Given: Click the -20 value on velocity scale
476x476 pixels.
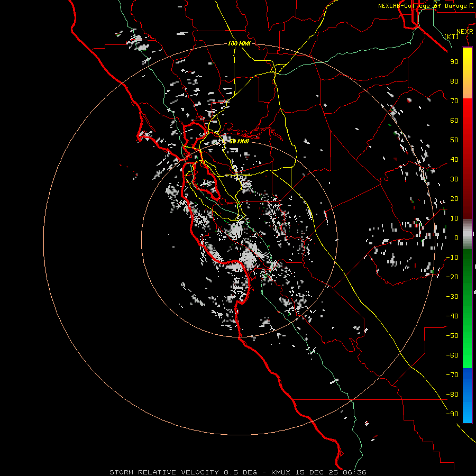Looking at the screenshot, I should click(x=452, y=277).
